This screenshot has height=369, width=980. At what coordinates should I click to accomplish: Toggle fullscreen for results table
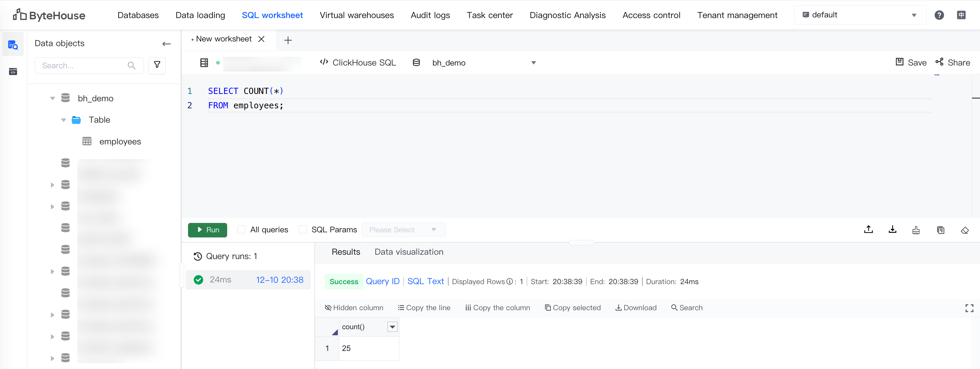pyautogui.click(x=969, y=308)
